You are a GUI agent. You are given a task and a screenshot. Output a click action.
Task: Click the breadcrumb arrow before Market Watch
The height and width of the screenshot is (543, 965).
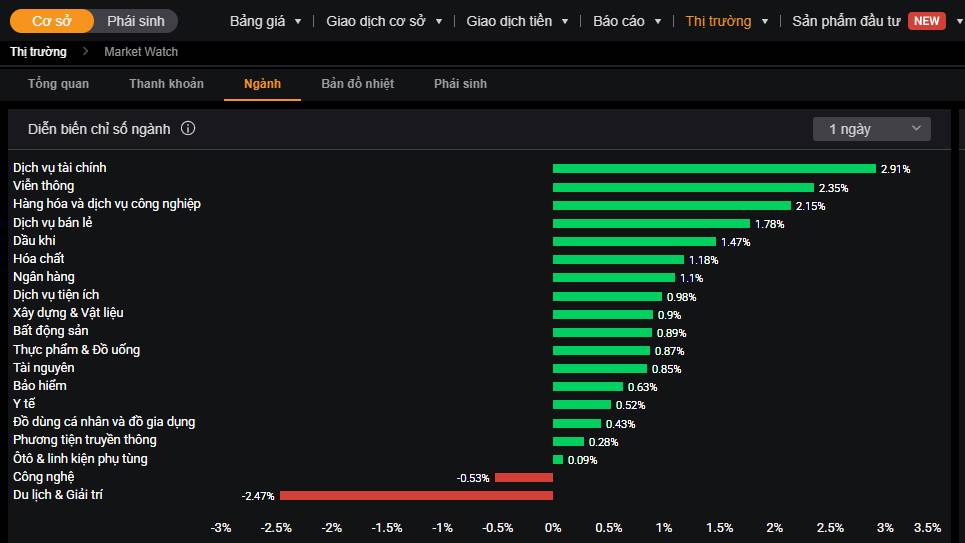coord(85,51)
